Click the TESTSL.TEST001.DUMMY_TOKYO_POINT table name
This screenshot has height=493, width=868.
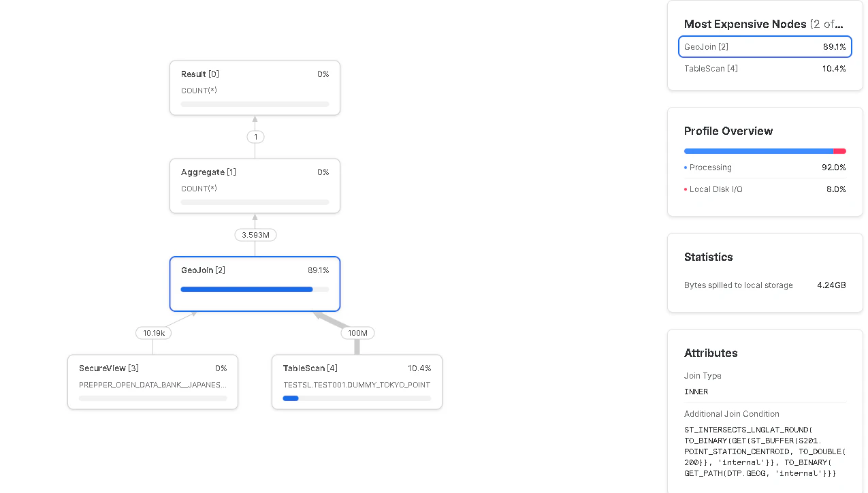(x=357, y=385)
